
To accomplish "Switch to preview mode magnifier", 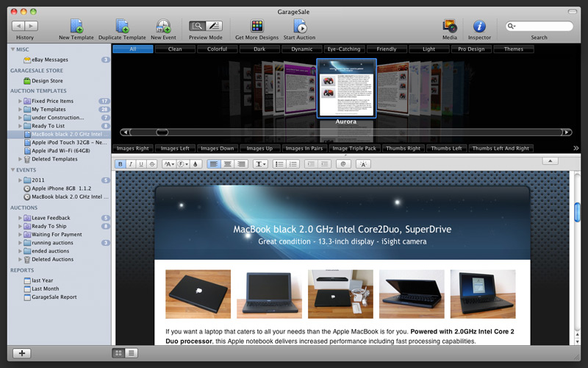I will point(197,26).
